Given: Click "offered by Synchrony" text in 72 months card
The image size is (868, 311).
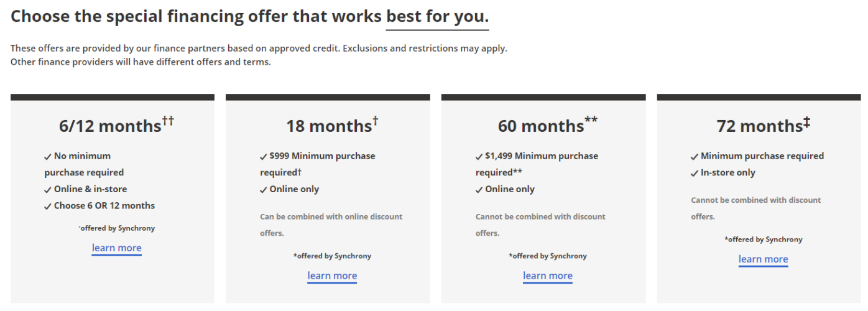Looking at the screenshot, I should [x=764, y=239].
